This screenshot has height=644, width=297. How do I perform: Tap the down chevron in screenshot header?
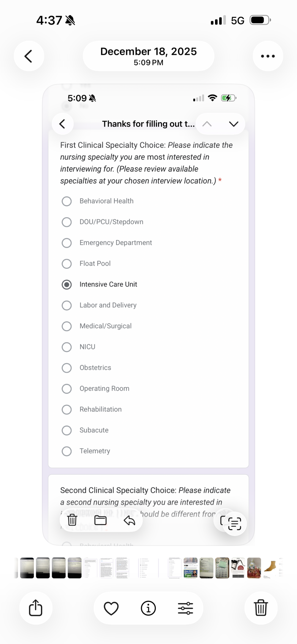[x=234, y=124]
